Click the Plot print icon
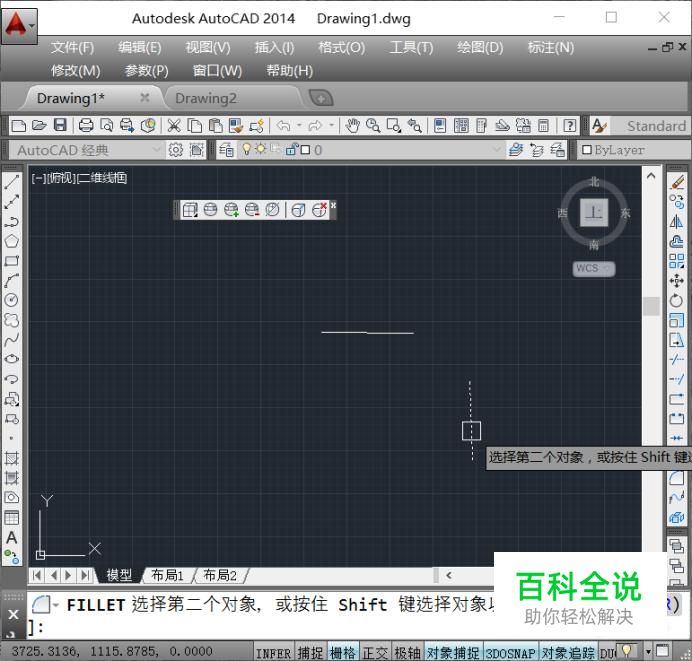This screenshot has height=661, width=692. (86, 126)
